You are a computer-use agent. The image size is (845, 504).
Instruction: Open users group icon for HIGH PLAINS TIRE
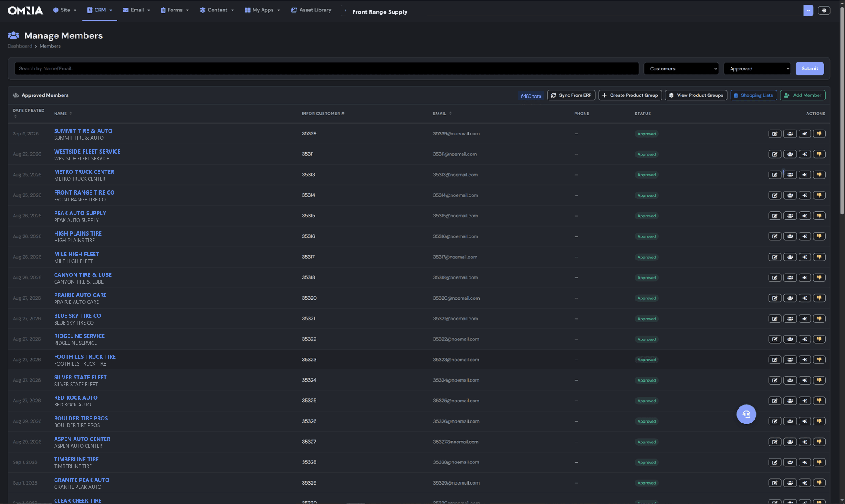(x=790, y=236)
